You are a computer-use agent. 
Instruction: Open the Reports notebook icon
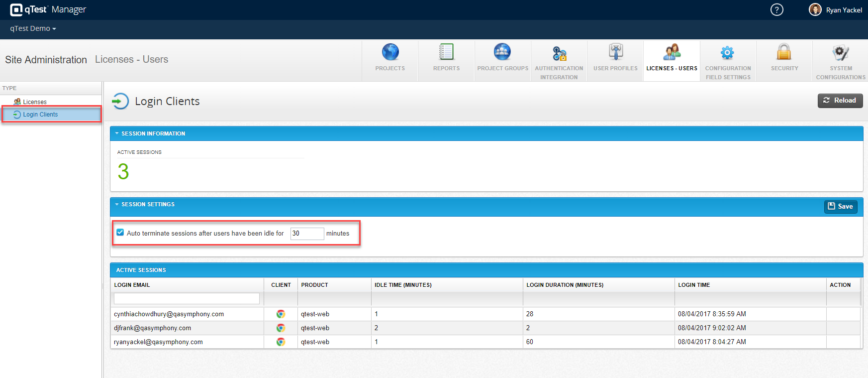[x=446, y=52]
